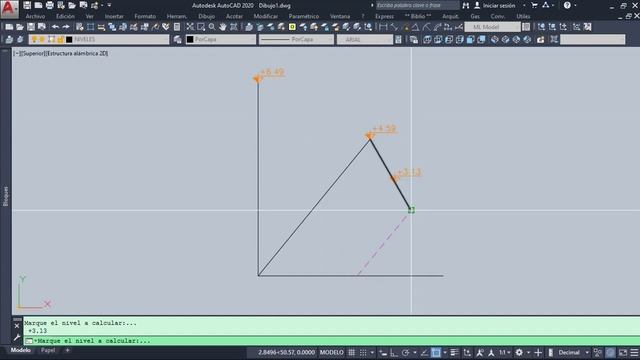The height and width of the screenshot is (360, 640).
Task: Open the Decimal units dropdown
Action: coord(573,352)
